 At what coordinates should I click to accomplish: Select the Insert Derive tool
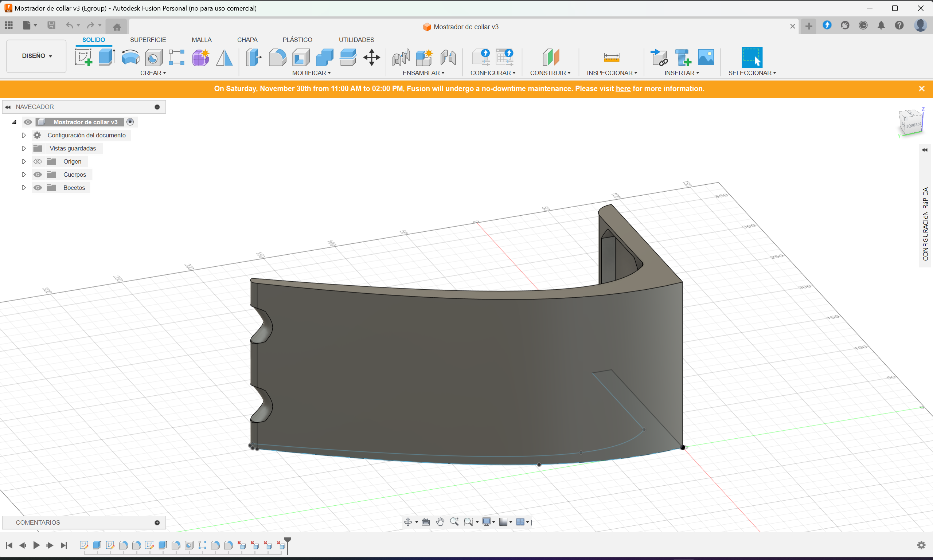(x=659, y=58)
